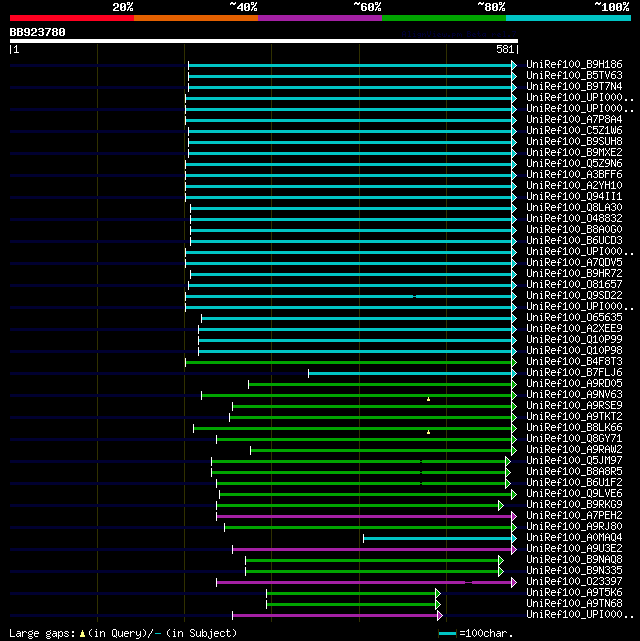The width and height of the screenshot is (640, 641).
Task: Click the yellow query gap marker on B8LK66 row
Action: [428, 432]
